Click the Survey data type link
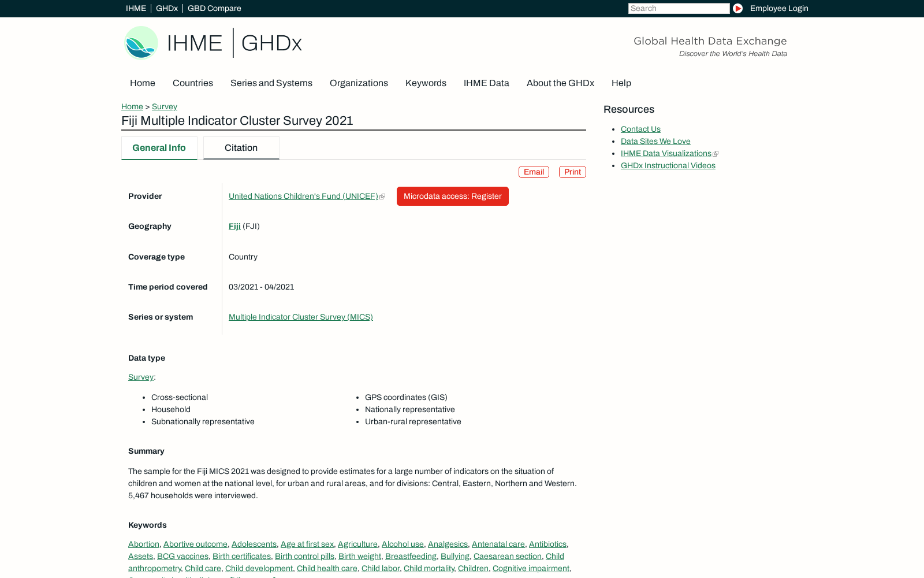The image size is (924, 578). pos(141,377)
